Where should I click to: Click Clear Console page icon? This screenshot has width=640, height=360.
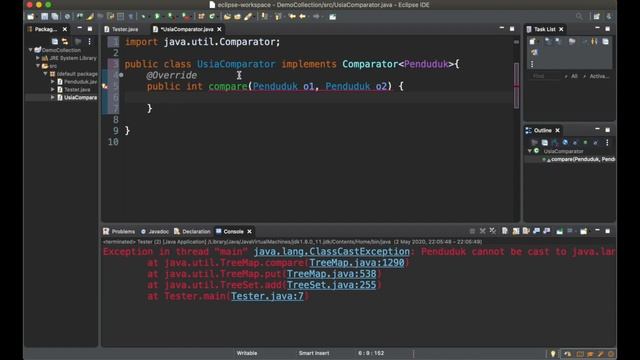pos(505,231)
